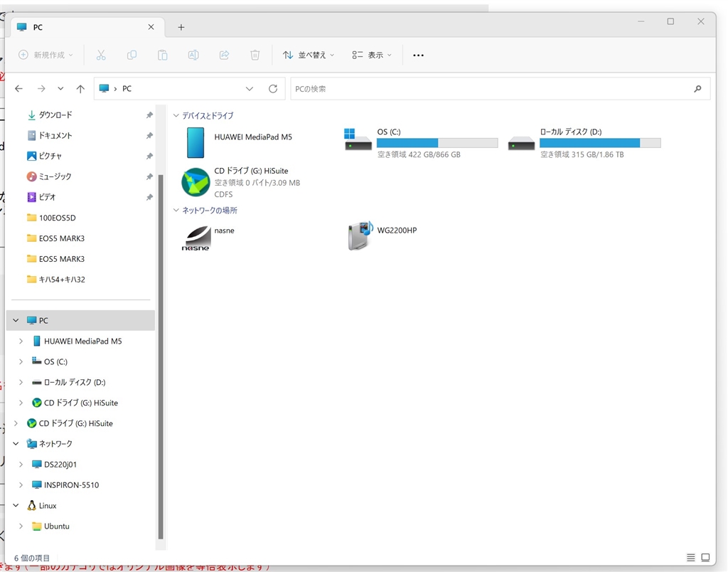The image size is (728, 572).
Task: Open the three-dot See more menu
Action: coord(418,55)
